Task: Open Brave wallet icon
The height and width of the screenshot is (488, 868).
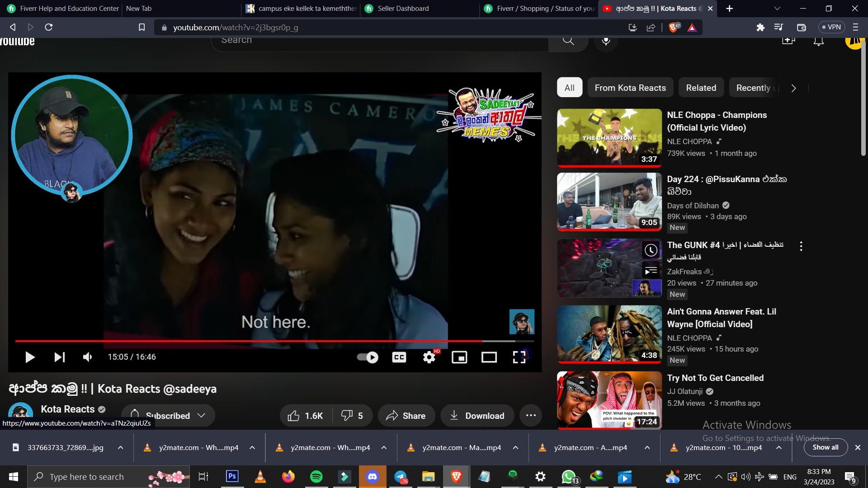Action: 802,27
